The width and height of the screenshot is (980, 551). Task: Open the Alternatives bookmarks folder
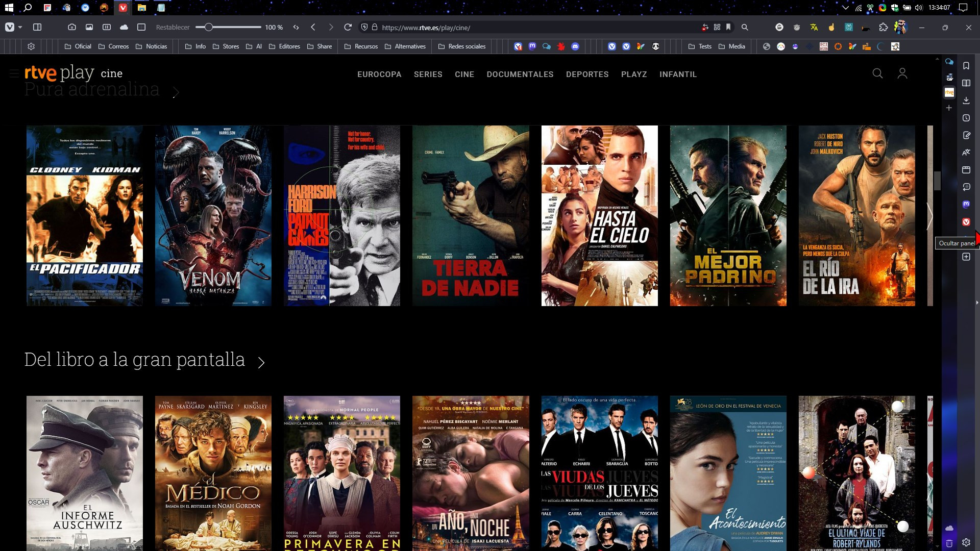pos(405,46)
